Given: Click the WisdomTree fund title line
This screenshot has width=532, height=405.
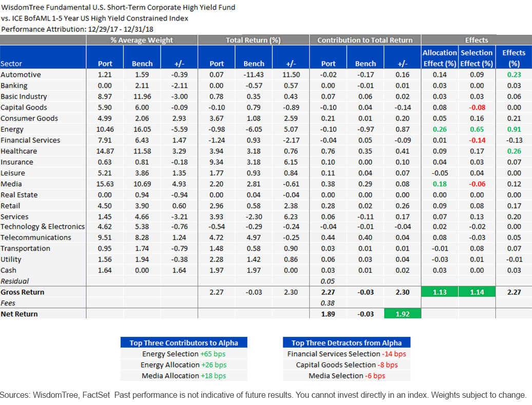Looking at the screenshot, I should (x=118, y=8).
